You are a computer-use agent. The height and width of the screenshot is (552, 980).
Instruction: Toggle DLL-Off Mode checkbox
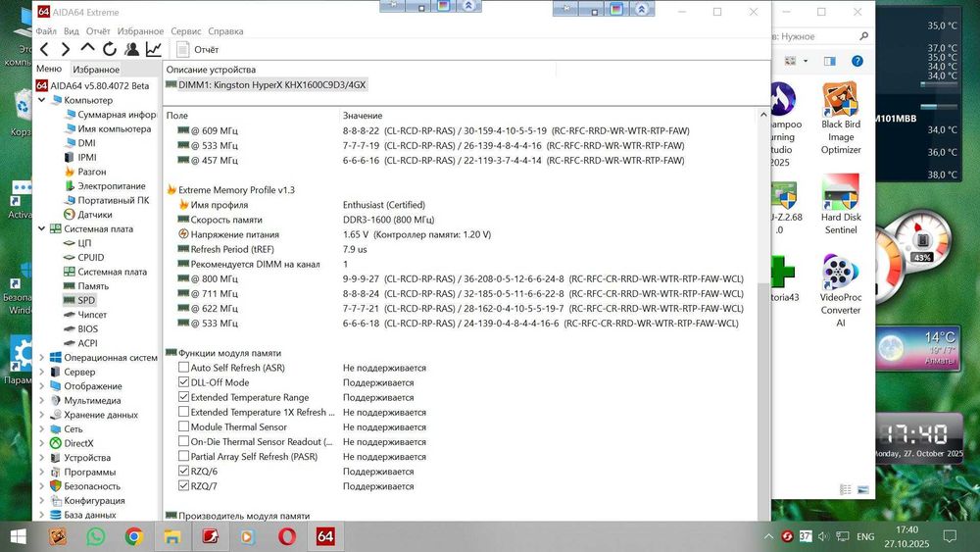[x=184, y=382]
